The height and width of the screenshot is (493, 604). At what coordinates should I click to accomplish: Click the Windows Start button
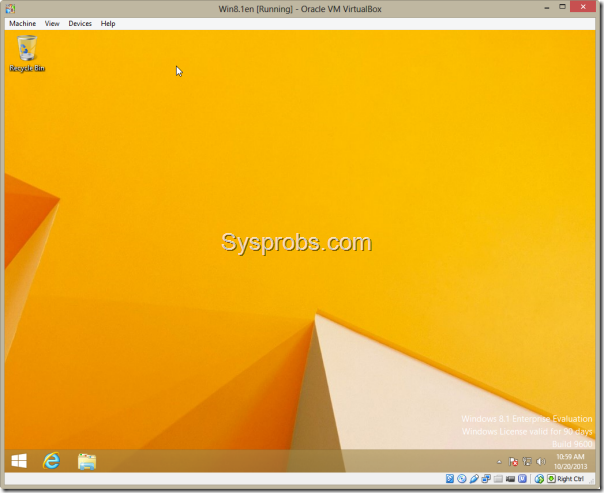tap(19, 461)
